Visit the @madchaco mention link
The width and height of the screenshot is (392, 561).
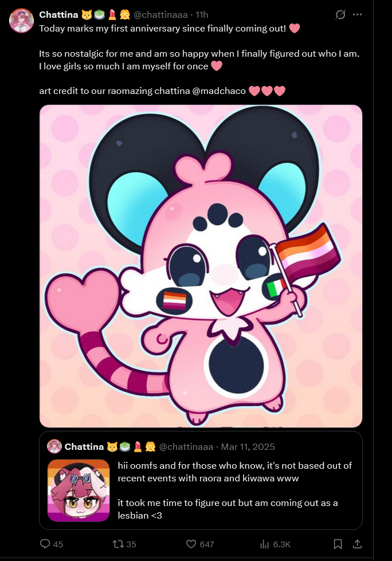click(x=219, y=91)
